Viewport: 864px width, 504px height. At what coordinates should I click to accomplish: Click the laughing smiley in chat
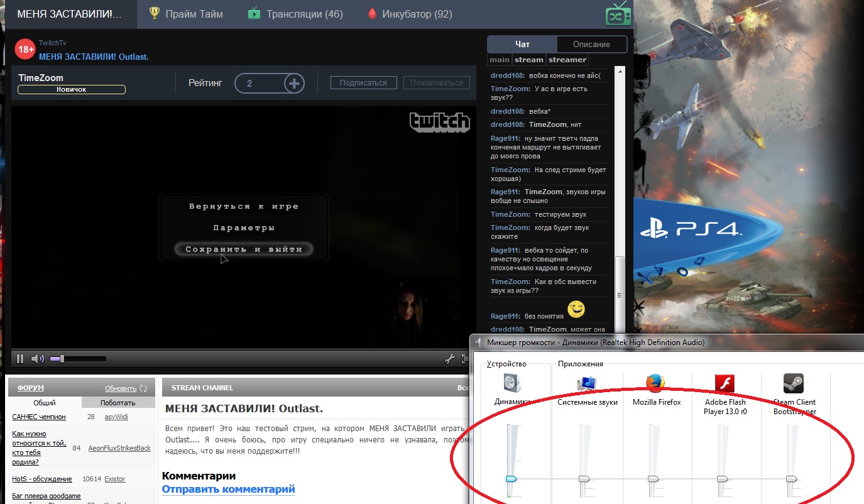coord(576,309)
